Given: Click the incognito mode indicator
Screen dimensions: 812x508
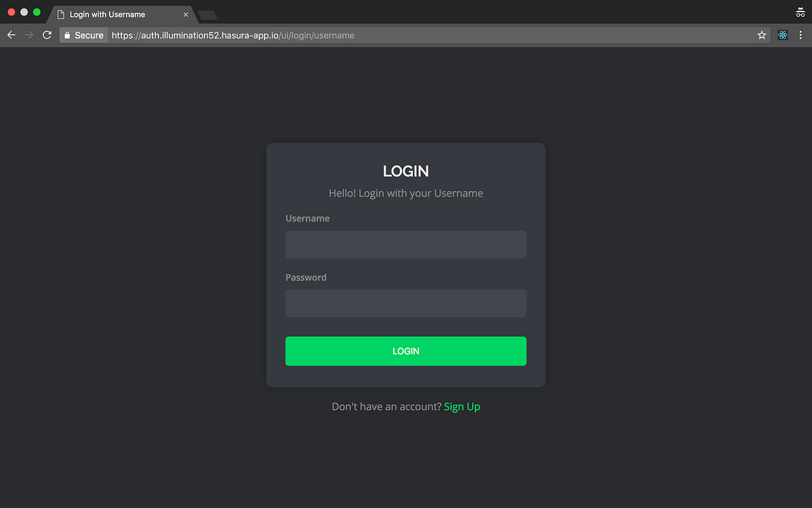Looking at the screenshot, I should coord(800,12).
